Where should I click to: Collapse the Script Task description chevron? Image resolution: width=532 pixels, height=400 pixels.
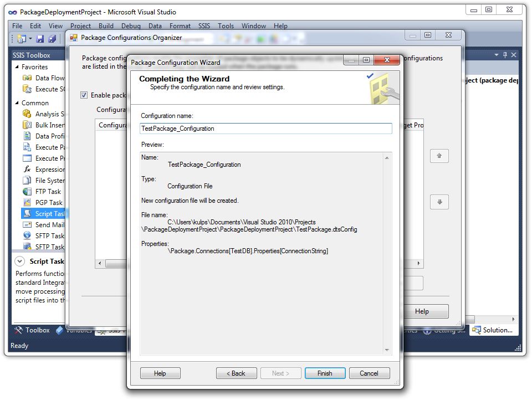(20, 261)
